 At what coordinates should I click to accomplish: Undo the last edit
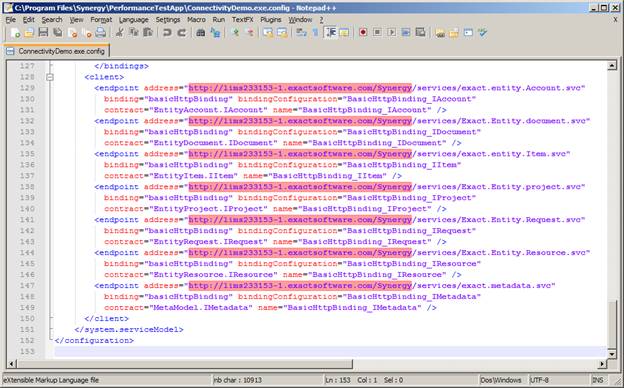[x=167, y=33]
